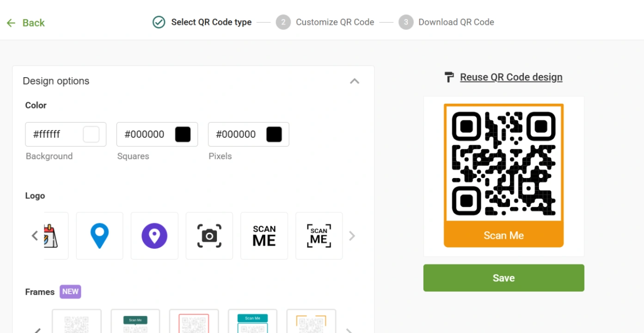Image resolution: width=644 pixels, height=333 pixels.
Task: Pick the bracketed SCAN ME logo
Action: point(319,235)
